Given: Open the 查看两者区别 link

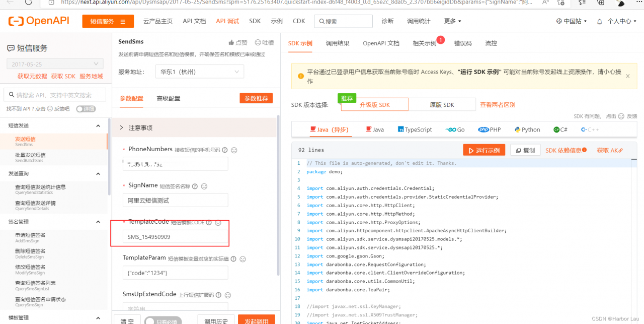Looking at the screenshot, I should click(498, 105).
